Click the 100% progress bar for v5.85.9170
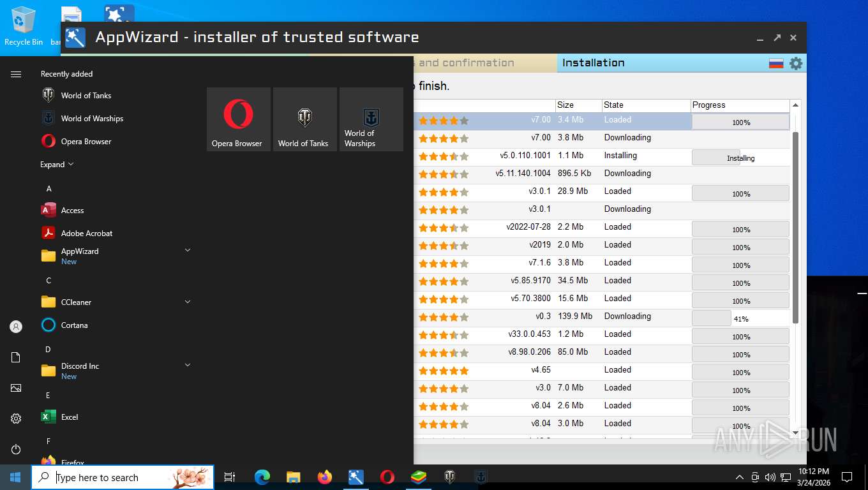868x490 pixels. coord(740,283)
